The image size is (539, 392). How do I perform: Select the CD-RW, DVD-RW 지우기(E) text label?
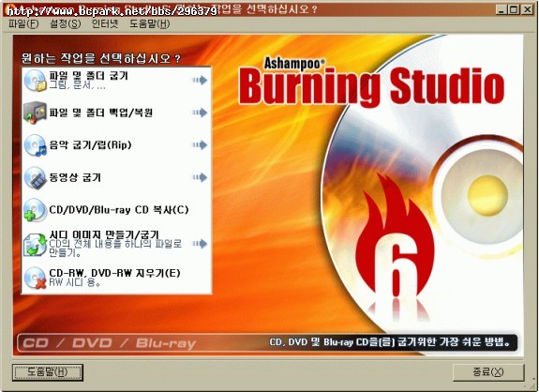coord(114,273)
